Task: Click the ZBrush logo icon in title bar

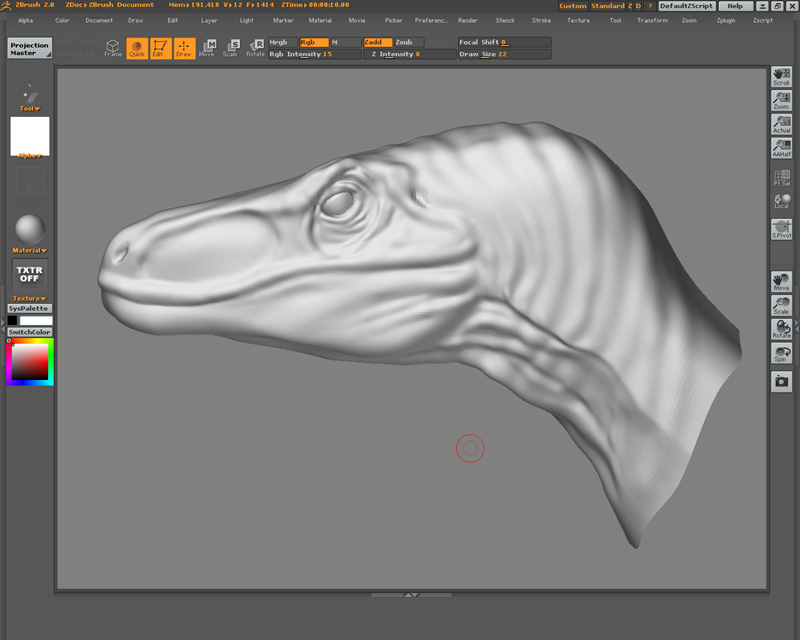Action: click(x=6, y=6)
